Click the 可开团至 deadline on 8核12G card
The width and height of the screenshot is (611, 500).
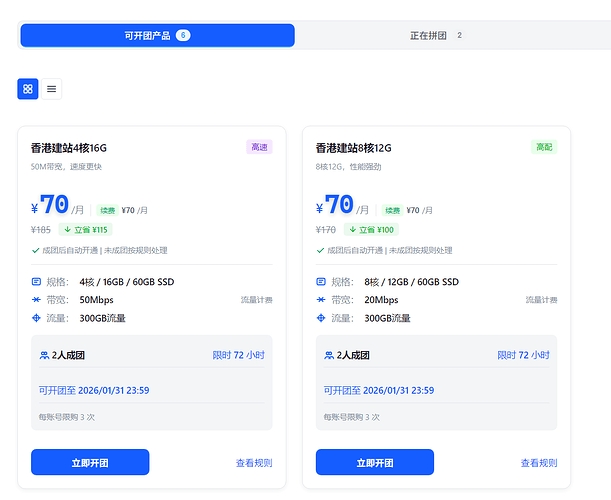tap(379, 390)
